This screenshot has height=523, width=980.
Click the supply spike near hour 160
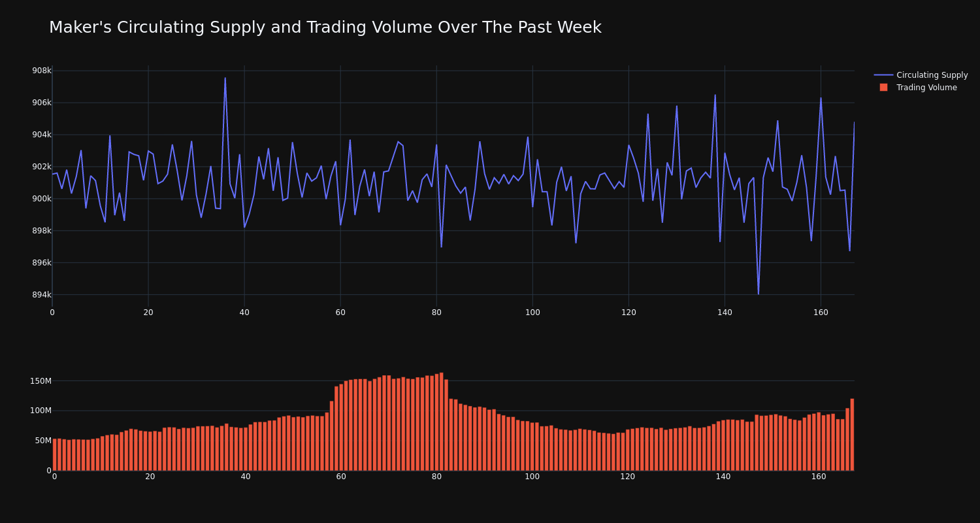click(x=821, y=98)
